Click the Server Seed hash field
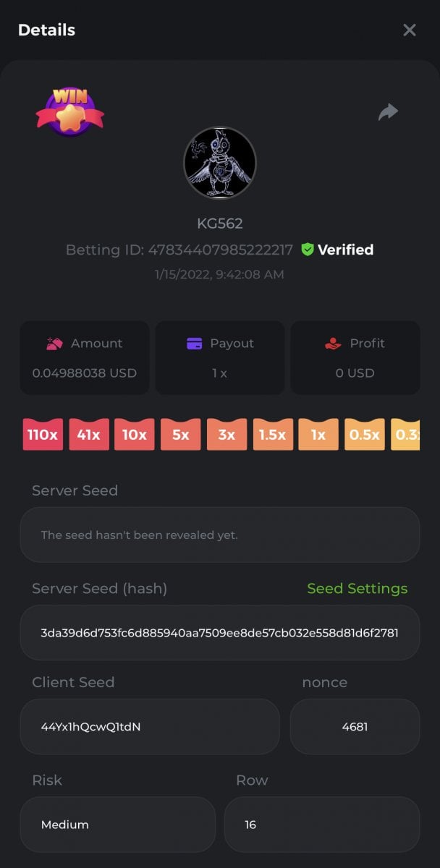This screenshot has height=868, width=440. 220,632
